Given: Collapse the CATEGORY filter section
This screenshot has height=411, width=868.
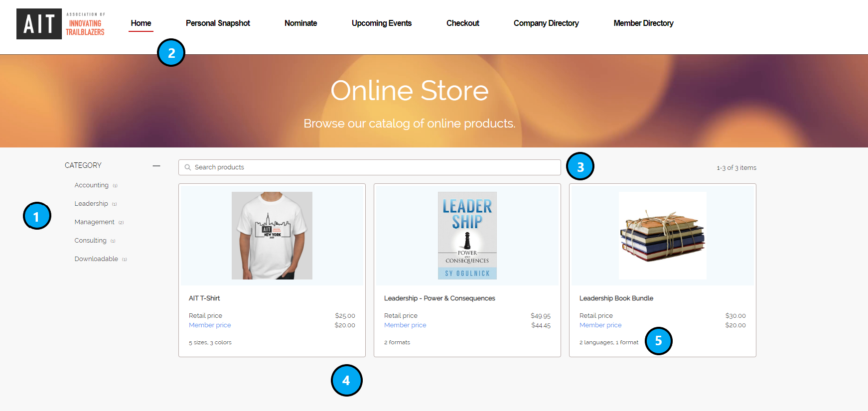Looking at the screenshot, I should 156,165.
